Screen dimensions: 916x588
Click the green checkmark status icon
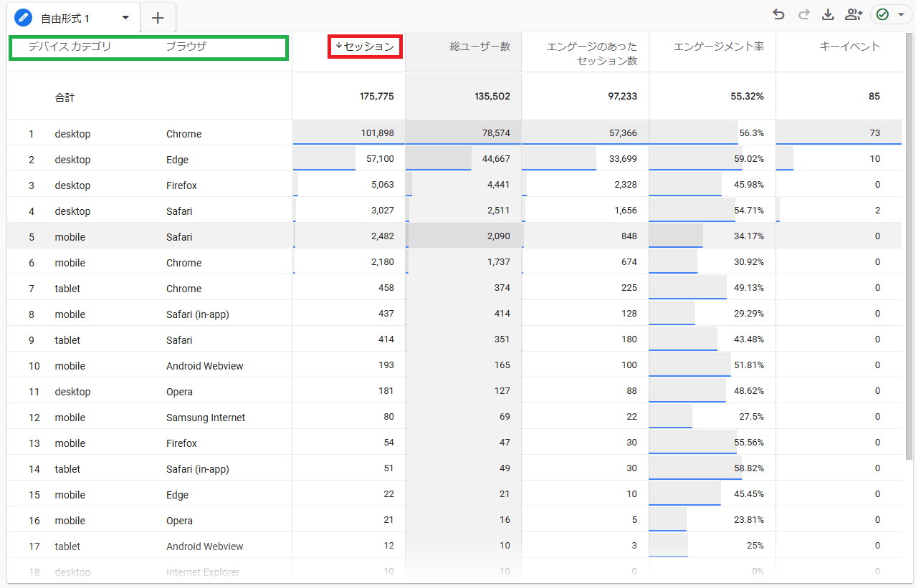click(x=882, y=14)
